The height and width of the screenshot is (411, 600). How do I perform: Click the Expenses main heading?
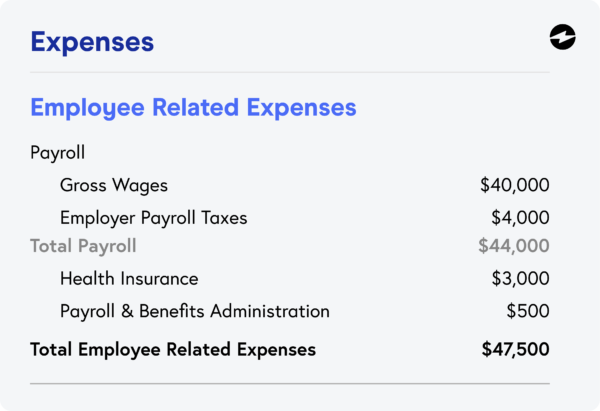pyautogui.click(x=92, y=42)
